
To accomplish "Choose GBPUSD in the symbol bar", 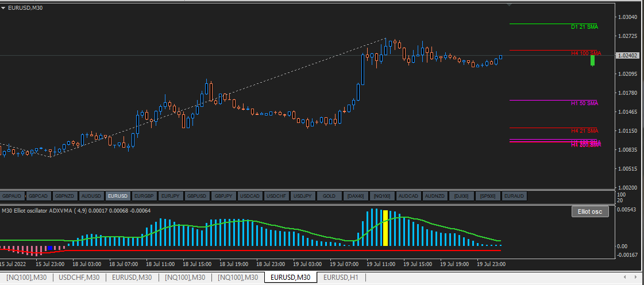I will (x=197, y=197).
